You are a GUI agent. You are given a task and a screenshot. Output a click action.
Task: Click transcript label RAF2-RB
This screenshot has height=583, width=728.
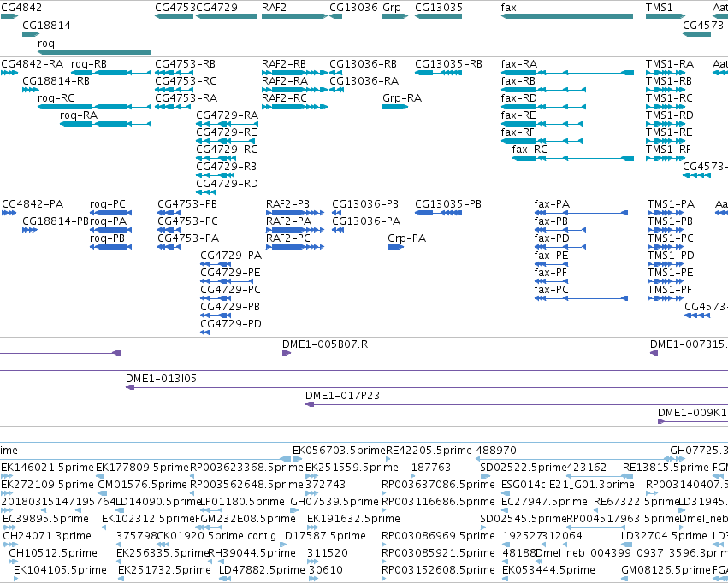[x=284, y=64]
